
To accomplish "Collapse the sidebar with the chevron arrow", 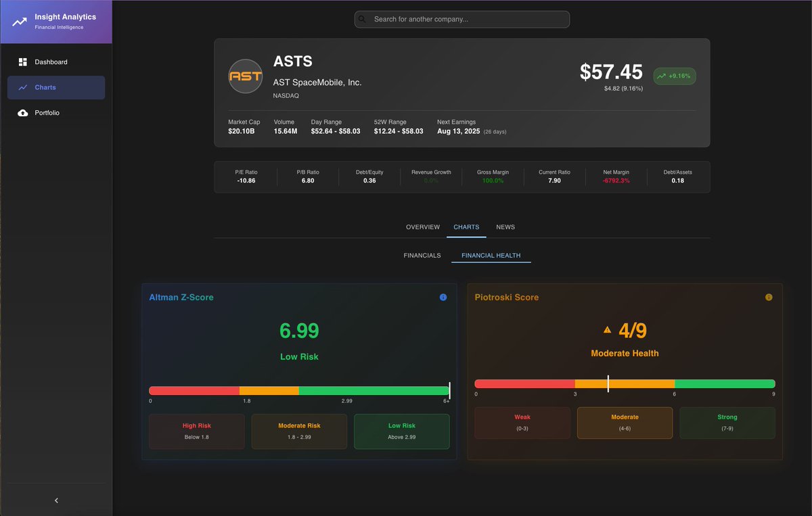I will point(56,500).
